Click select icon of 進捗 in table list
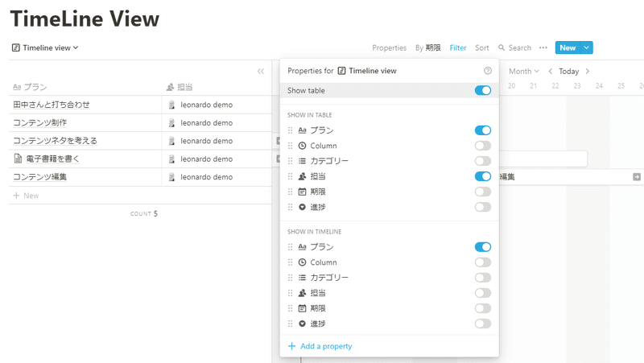Image resolution: width=644 pixels, height=363 pixels. click(x=303, y=207)
